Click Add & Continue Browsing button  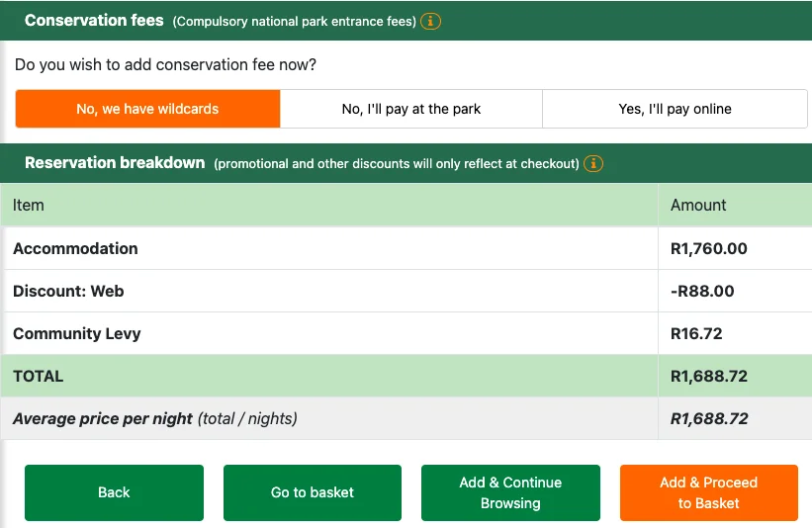tap(510, 492)
